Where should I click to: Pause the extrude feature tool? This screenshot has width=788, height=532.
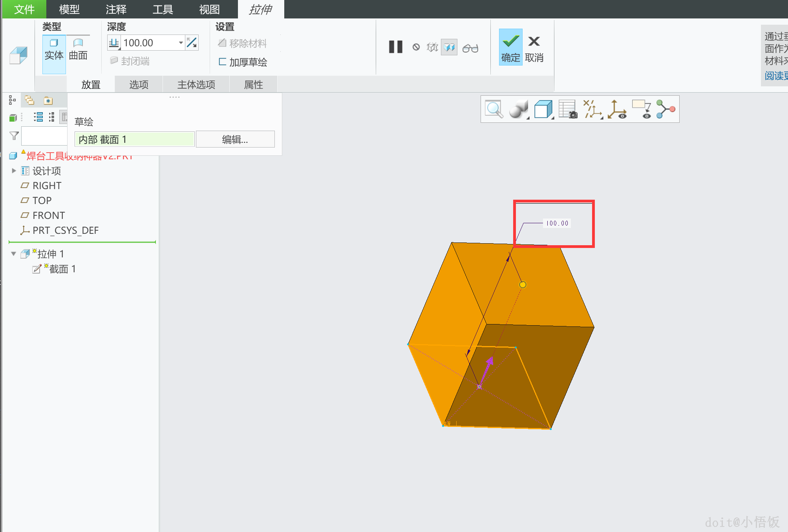pos(396,47)
